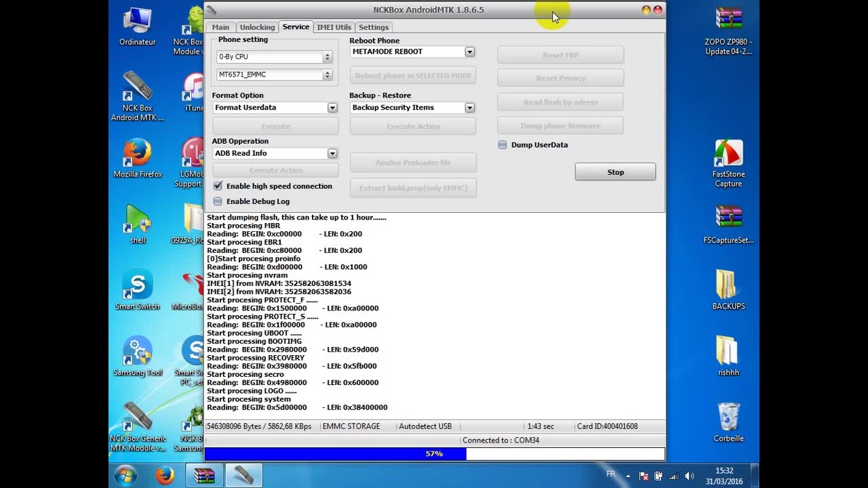Screen dimensions: 868x488
Task: Show hidden tray icons arrow
Action: pyautogui.click(x=628, y=476)
